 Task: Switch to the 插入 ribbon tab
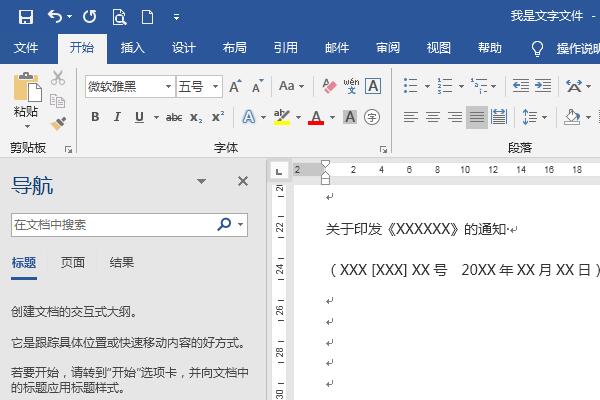coord(132,48)
